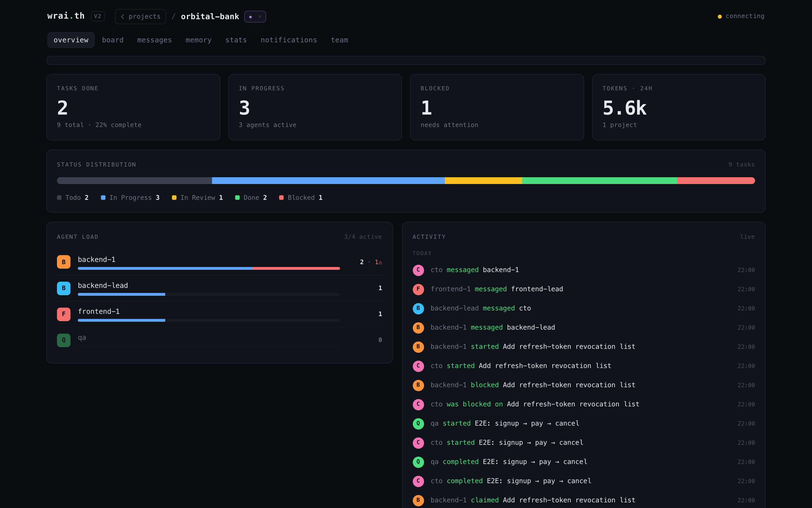Open the Tokens 24H stat card
The image size is (812, 508).
pos(679,107)
